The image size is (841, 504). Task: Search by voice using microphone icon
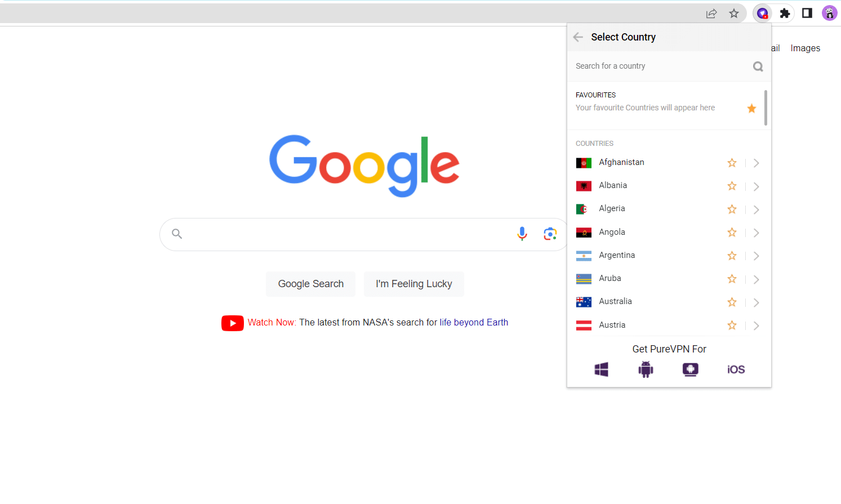coord(522,234)
